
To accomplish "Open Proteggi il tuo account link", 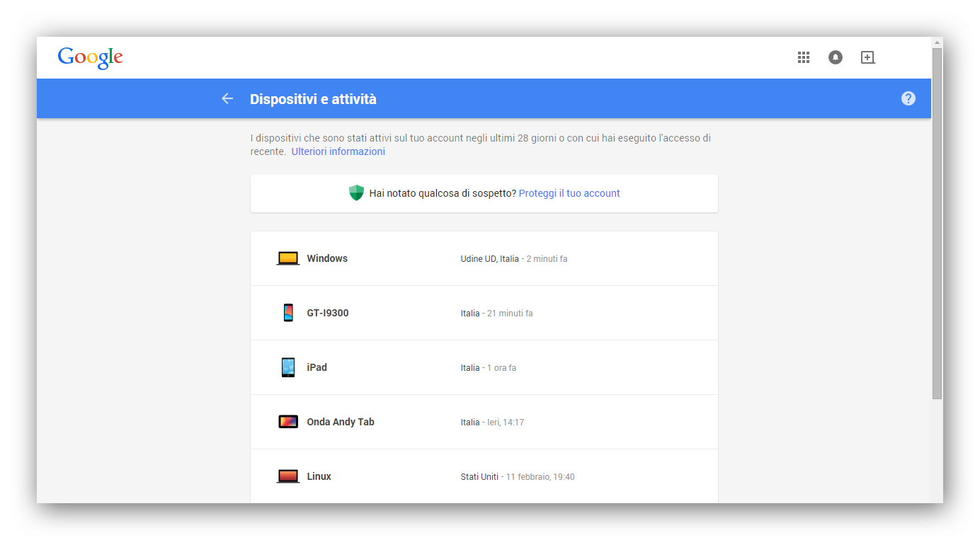I will (x=569, y=193).
